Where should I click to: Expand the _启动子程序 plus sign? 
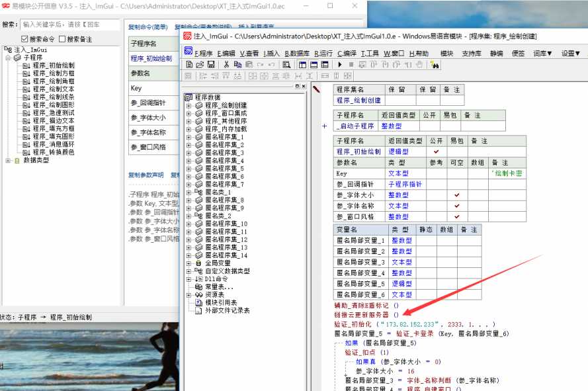point(325,126)
